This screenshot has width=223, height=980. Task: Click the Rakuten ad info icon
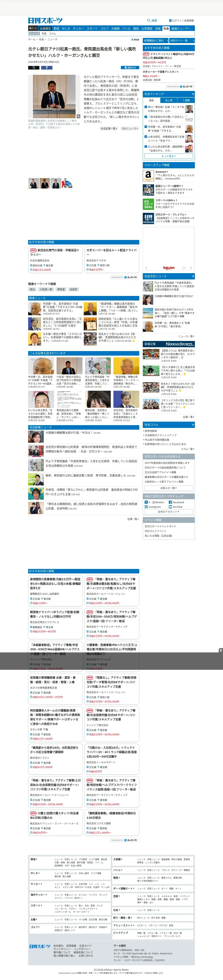pyautogui.click(x=184, y=268)
